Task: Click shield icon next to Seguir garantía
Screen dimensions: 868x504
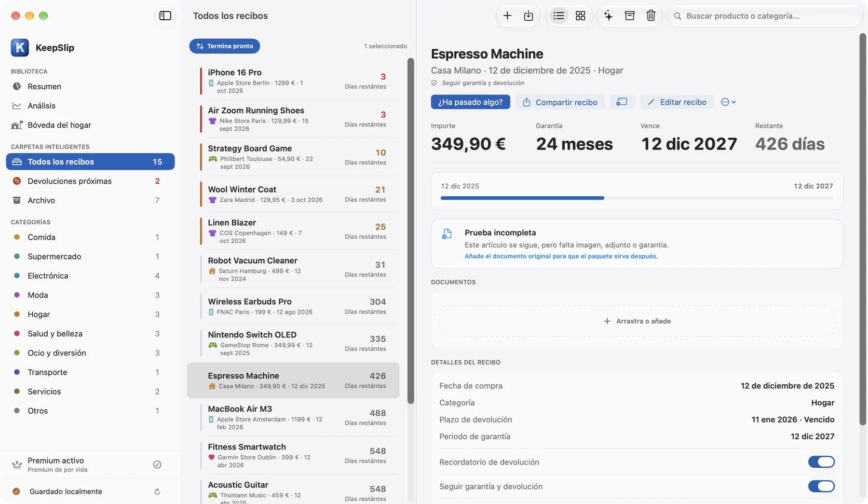Action: (x=434, y=83)
